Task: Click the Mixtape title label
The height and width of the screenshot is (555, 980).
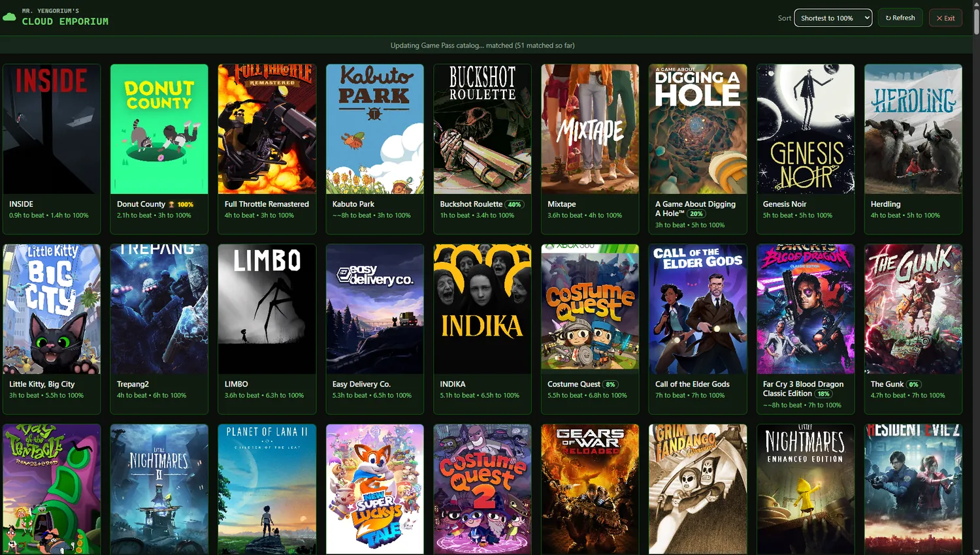Action: [562, 204]
